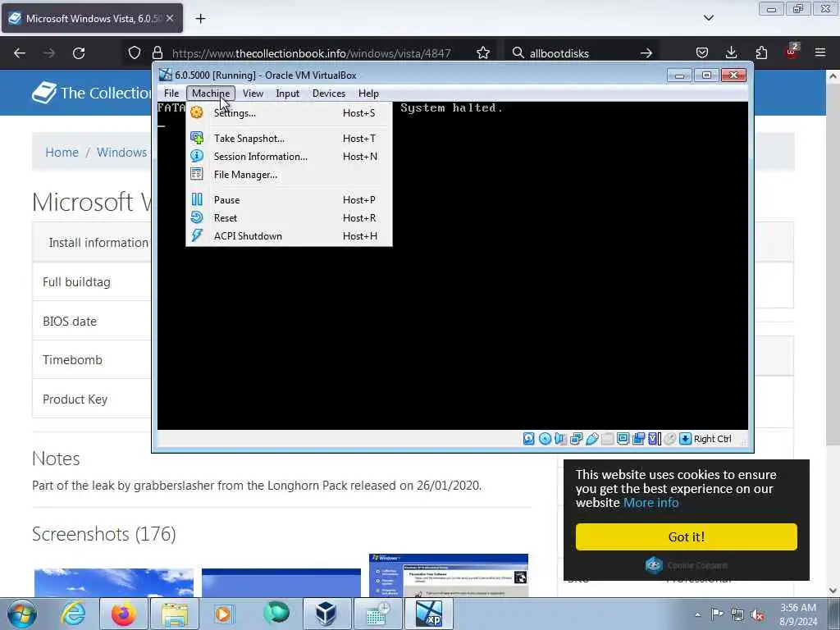840x630 pixels.
Task: Click the File Manager icon in Machine menu
Action: pos(197,174)
